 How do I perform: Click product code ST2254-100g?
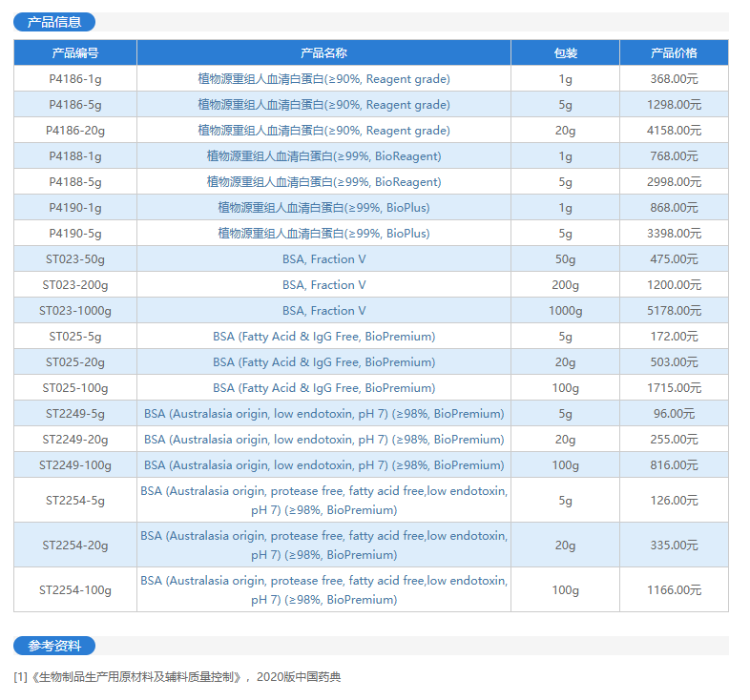tap(75, 590)
